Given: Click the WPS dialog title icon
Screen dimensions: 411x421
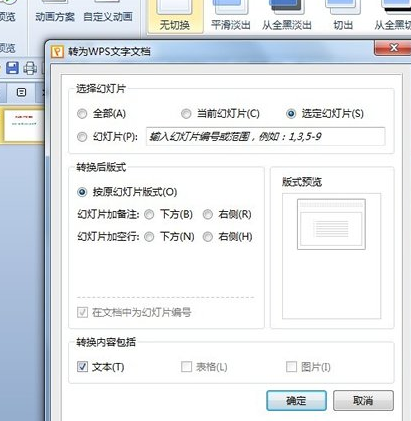Looking at the screenshot, I should (57, 52).
